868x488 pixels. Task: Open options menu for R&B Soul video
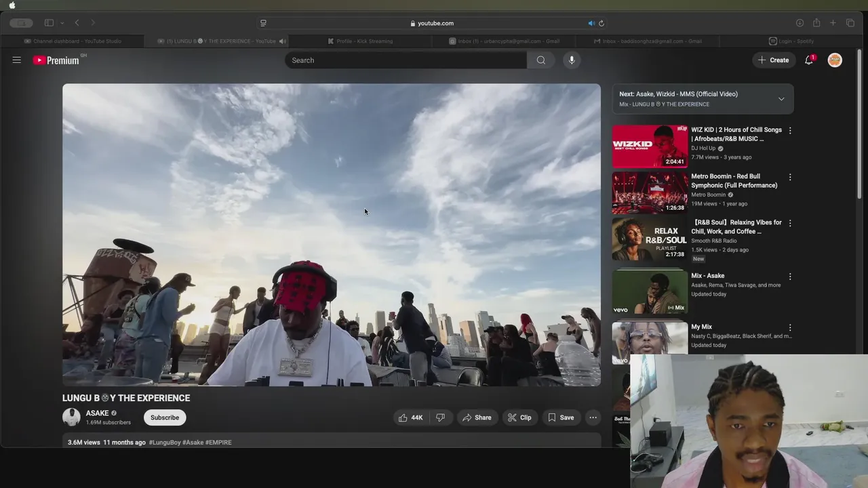(790, 223)
